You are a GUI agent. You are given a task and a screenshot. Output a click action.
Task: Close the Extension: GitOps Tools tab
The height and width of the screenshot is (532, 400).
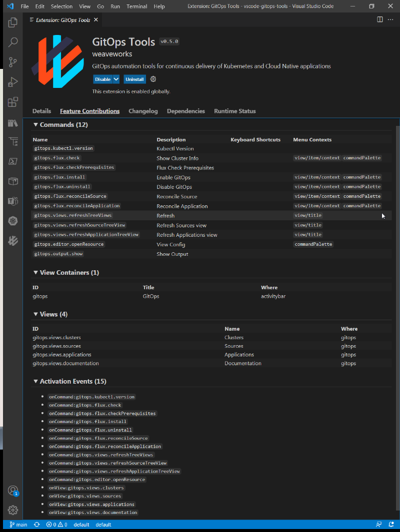click(x=96, y=20)
